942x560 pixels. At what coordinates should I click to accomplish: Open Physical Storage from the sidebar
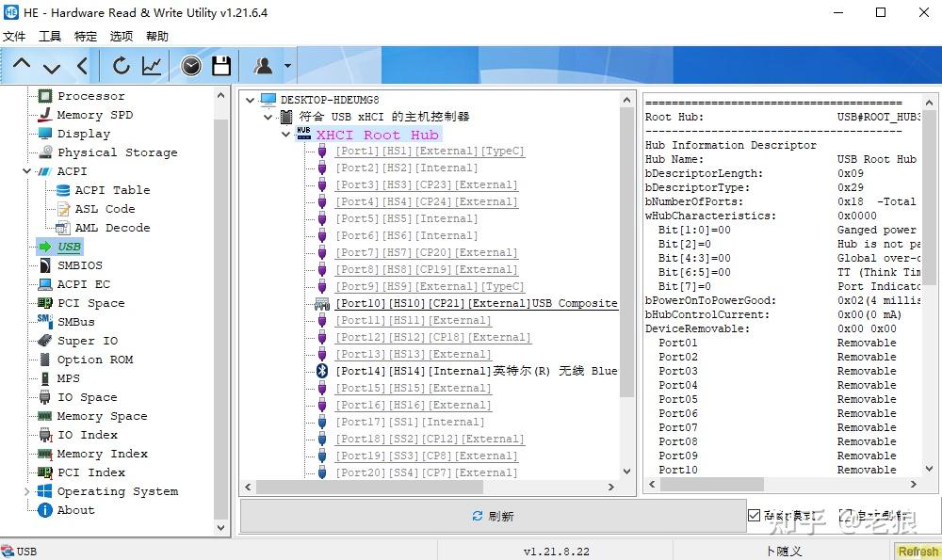point(115,152)
